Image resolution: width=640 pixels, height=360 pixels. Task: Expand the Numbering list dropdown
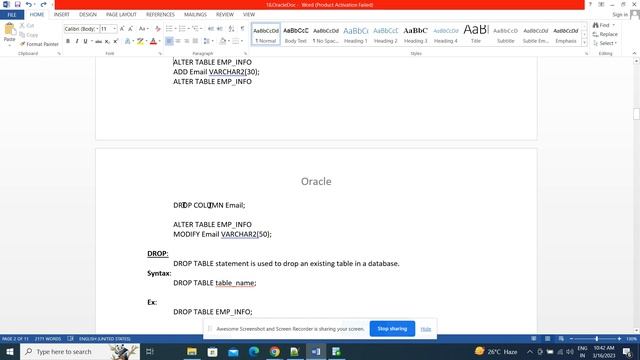[x=189, y=29]
